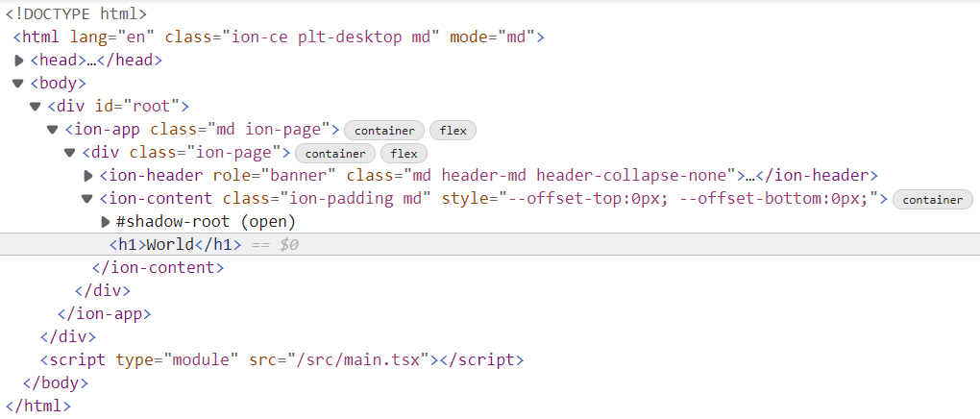Click the World text inside h1
Screen dimensions: 980x419
[x=170, y=244]
